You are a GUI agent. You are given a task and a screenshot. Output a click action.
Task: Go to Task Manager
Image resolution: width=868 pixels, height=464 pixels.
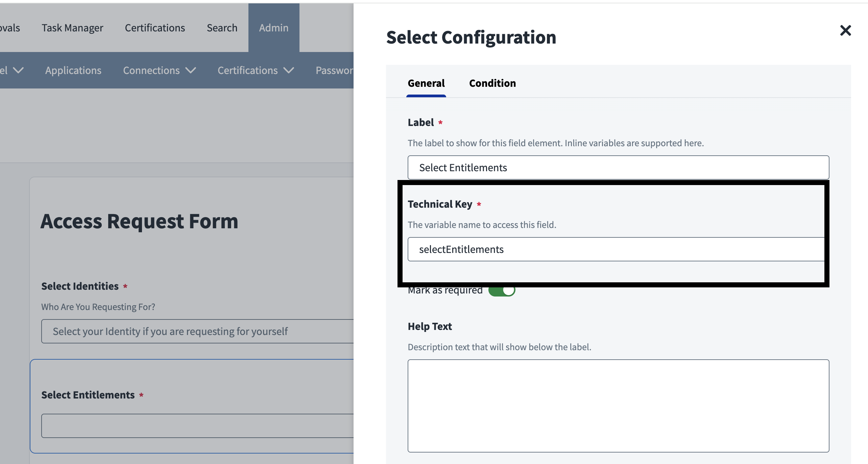pyautogui.click(x=72, y=28)
